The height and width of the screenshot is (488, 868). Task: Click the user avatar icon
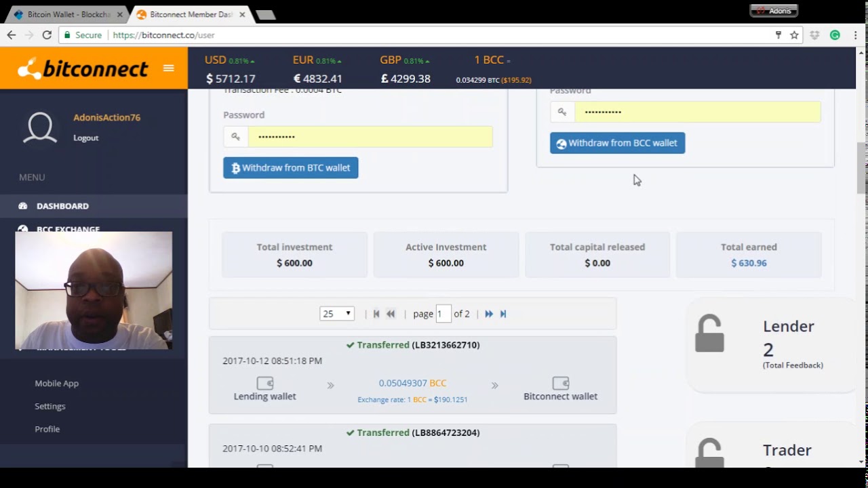[40, 127]
